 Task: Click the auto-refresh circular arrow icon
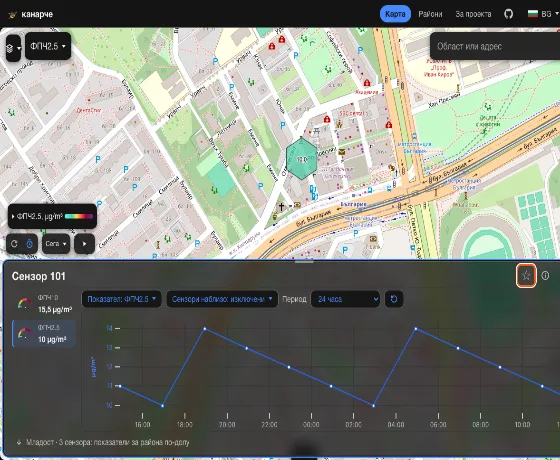pos(14,244)
